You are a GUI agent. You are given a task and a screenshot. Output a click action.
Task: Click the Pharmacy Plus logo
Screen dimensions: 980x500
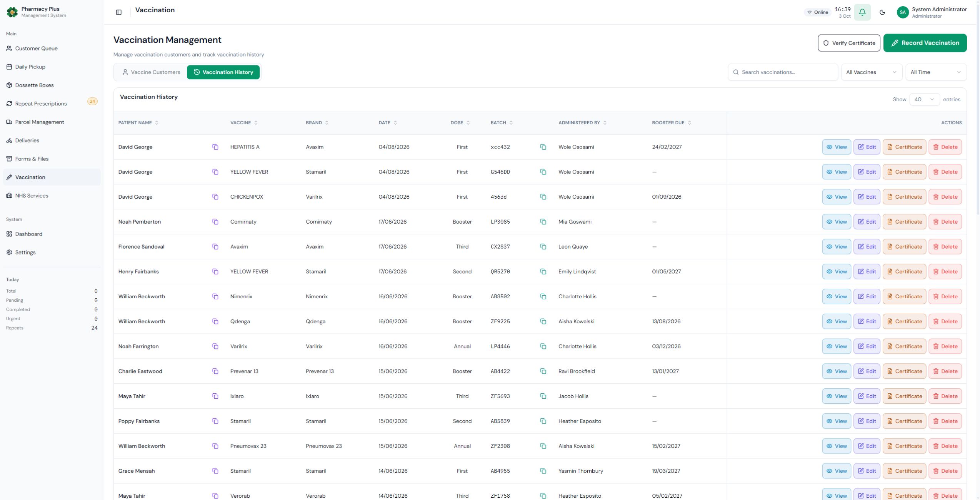12,12
